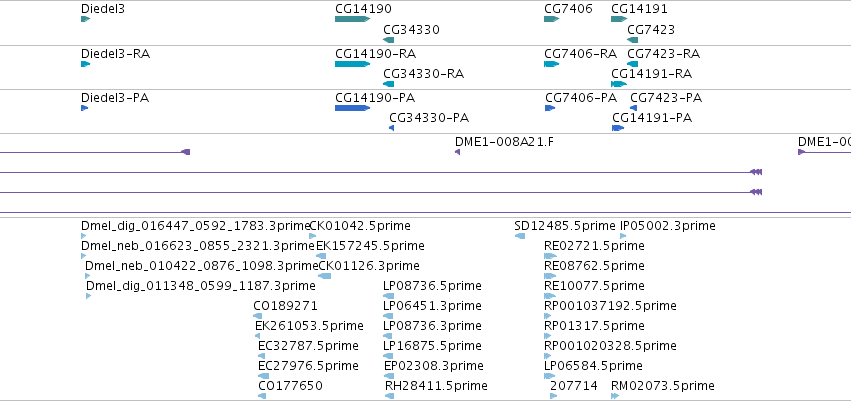Select the CK01042.5prime EST label

(x=360, y=226)
